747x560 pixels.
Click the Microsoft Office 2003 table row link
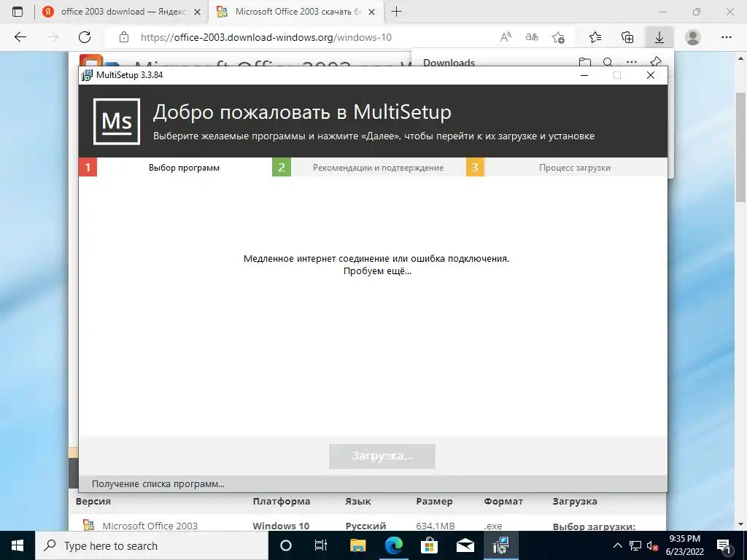[150, 526]
